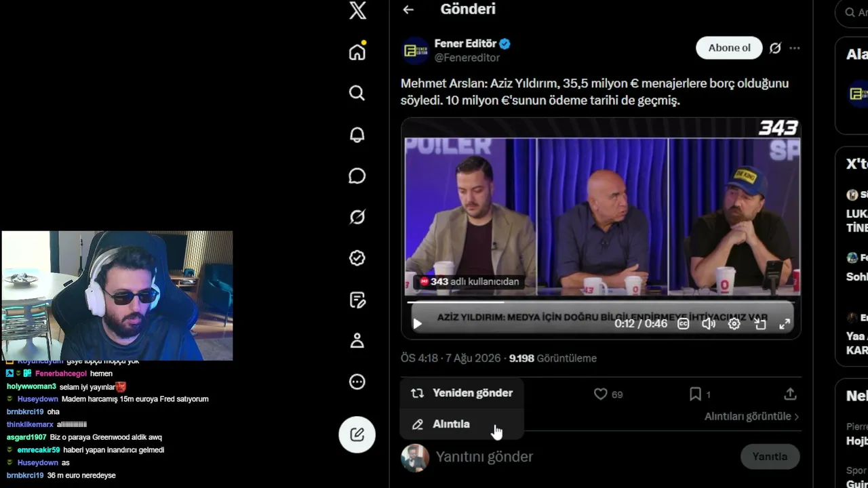The height and width of the screenshot is (488, 868).
Task: Open Notifications bell in sidebar
Action: (357, 134)
